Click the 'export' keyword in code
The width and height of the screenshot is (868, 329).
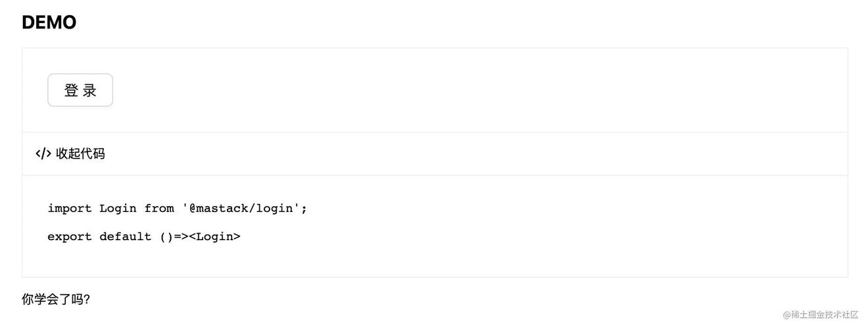[70, 237]
